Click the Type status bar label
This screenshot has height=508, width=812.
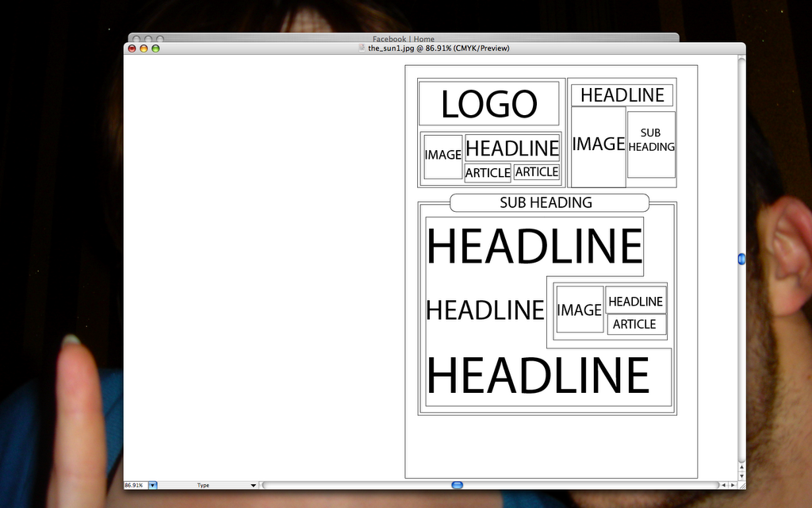tap(203, 486)
